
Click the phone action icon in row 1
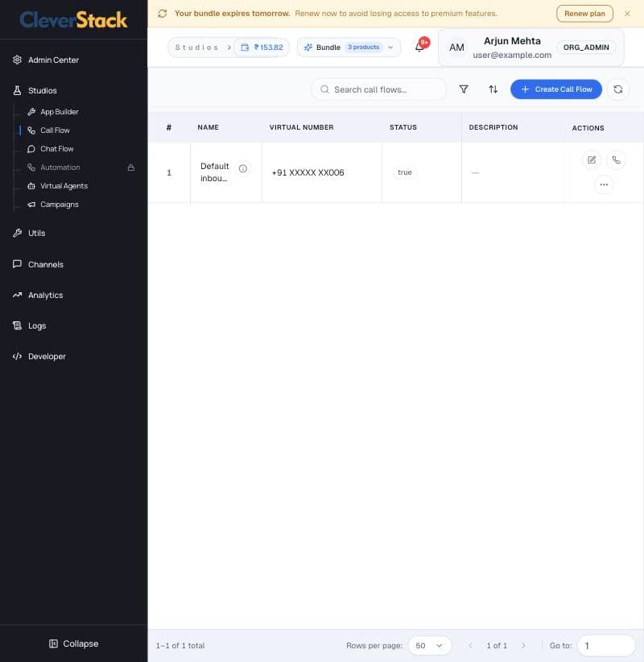(616, 160)
